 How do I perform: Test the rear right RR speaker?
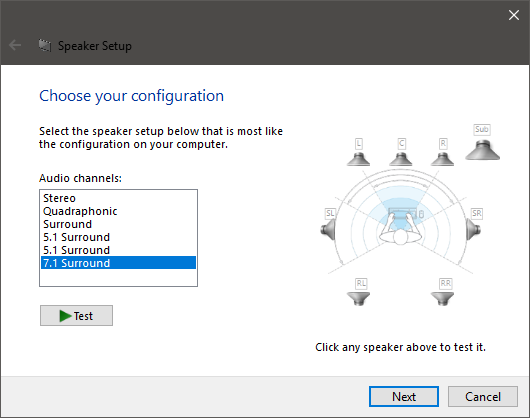tap(442, 299)
